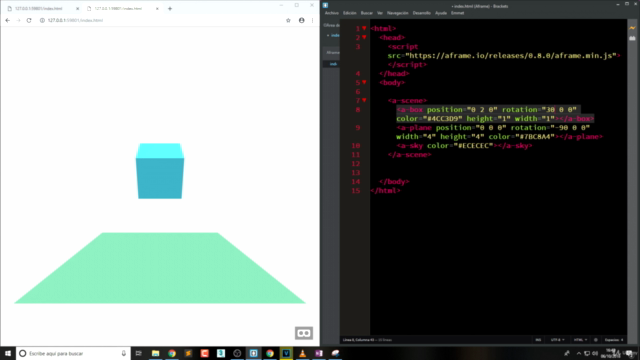This screenshot has width=640, height=360.
Task: Click the green plane in the A-Frame scene
Action: (160, 268)
